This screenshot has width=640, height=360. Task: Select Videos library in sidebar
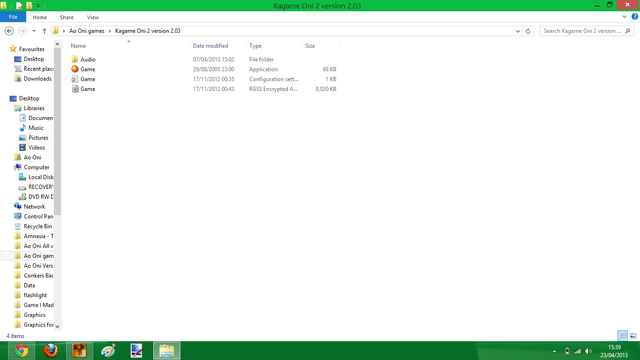pos(36,147)
